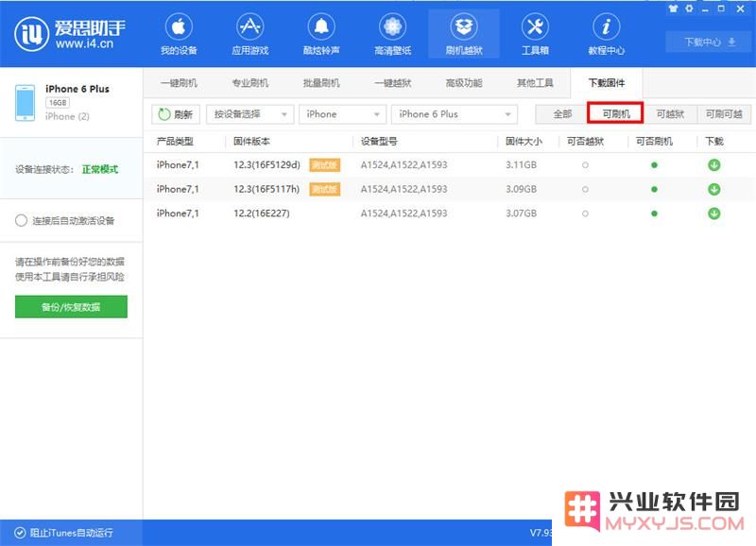The image size is (756, 546).
Task: Switch to 其他工具 tab
Action: pyautogui.click(x=535, y=83)
